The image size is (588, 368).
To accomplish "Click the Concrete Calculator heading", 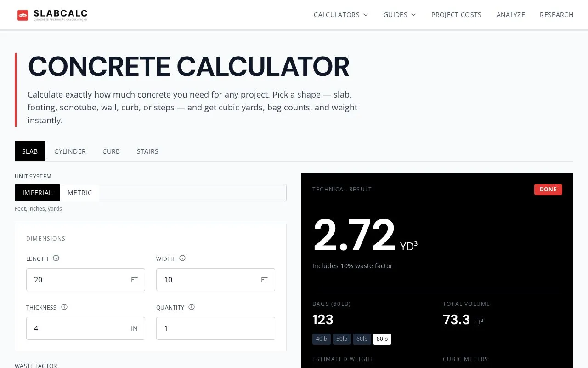I will click(x=188, y=67).
